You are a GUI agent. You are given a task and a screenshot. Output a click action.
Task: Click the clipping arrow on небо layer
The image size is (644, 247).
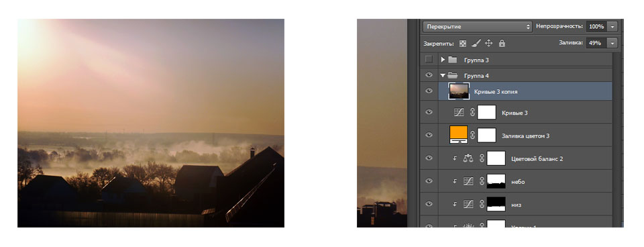(455, 181)
